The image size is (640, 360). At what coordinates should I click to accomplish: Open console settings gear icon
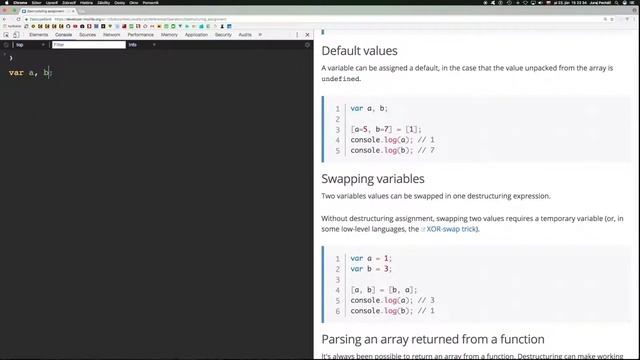point(307,45)
